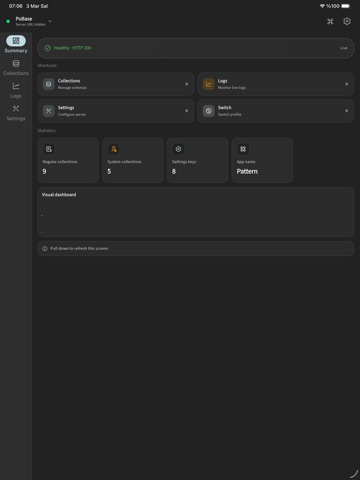Viewport: 360px width, 480px height.
Task: Click 'Server URL hidden' subtitle under PoBase
Action: point(30,24)
